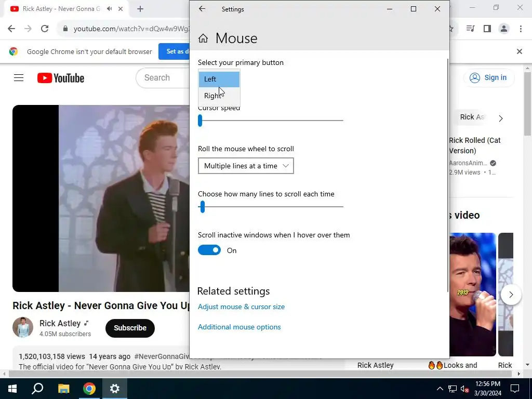Open the YouTube hamburger guide menu
532x399 pixels.
pyautogui.click(x=19, y=78)
